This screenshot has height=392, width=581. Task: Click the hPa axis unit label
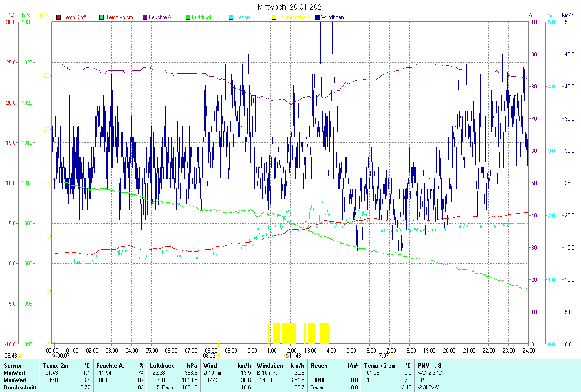[26, 15]
